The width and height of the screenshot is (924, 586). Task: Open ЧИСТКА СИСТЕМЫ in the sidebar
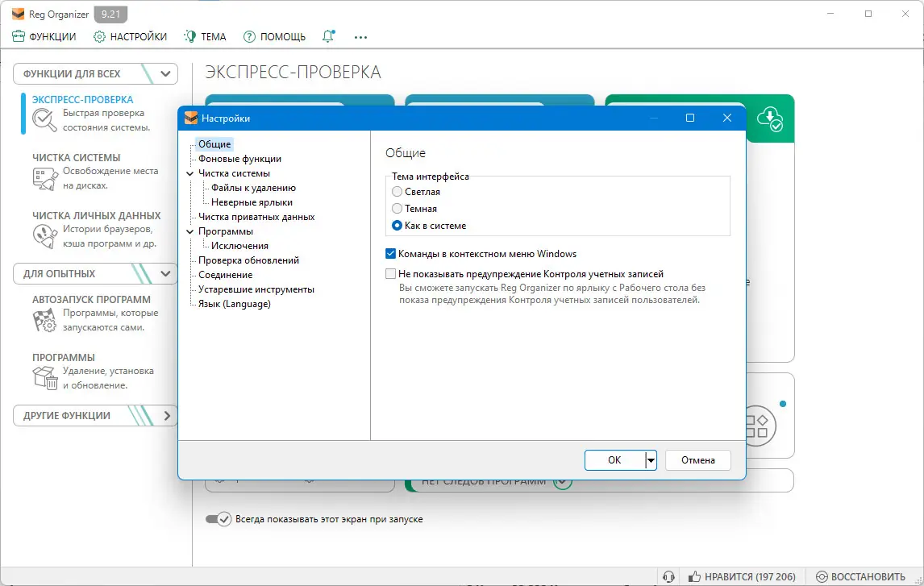pos(76,157)
